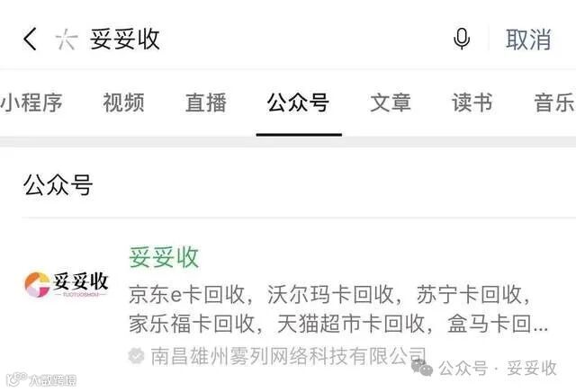576x392 pixels.
Task: Tap the verified badge icon near company name
Action: pos(136,356)
